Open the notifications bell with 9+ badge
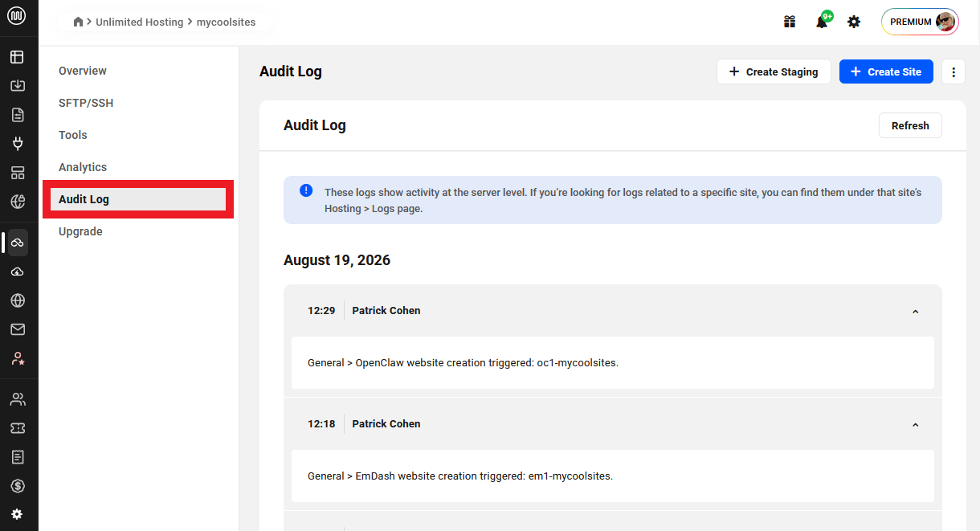This screenshot has height=531, width=980. coord(823,21)
